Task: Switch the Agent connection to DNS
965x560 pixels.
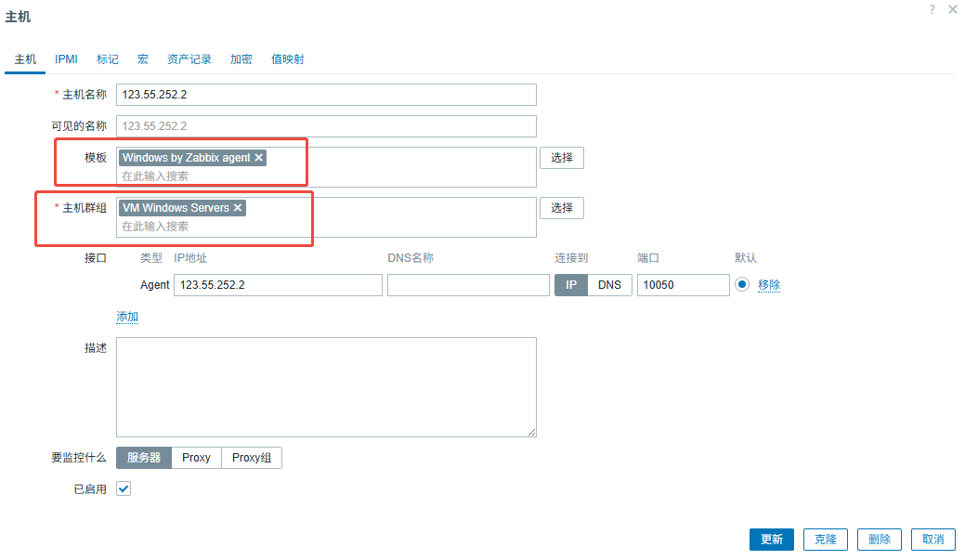Action: pyautogui.click(x=609, y=284)
